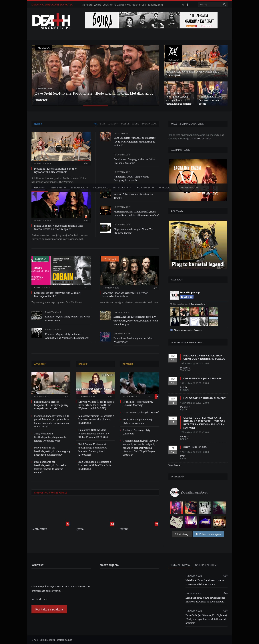259x644 pixels.
Task: Click the Facebook icon in the top bar
Action: point(187,5)
